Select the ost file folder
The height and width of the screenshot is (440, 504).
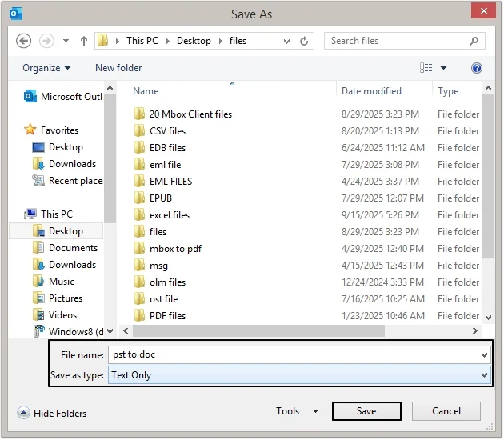tap(156, 299)
